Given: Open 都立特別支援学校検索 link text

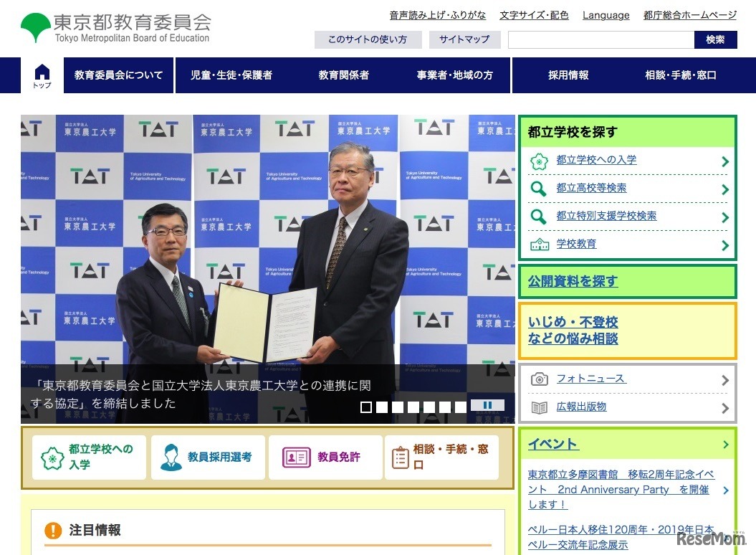Looking at the screenshot, I should point(606,216).
